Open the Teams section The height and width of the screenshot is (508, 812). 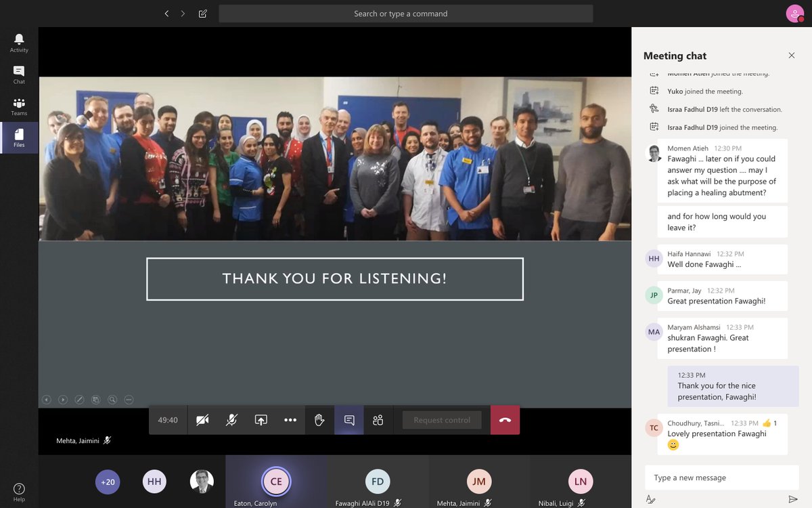[19, 106]
